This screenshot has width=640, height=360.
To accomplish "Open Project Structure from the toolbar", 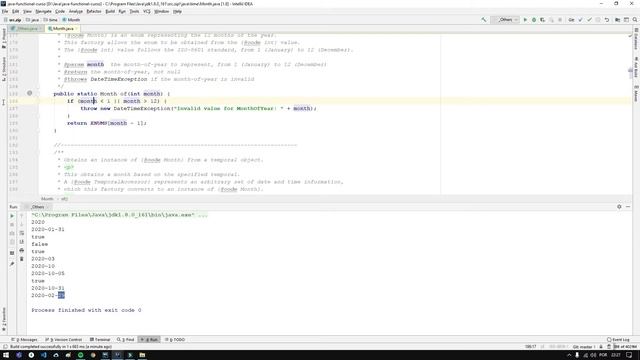I will click(618, 20).
